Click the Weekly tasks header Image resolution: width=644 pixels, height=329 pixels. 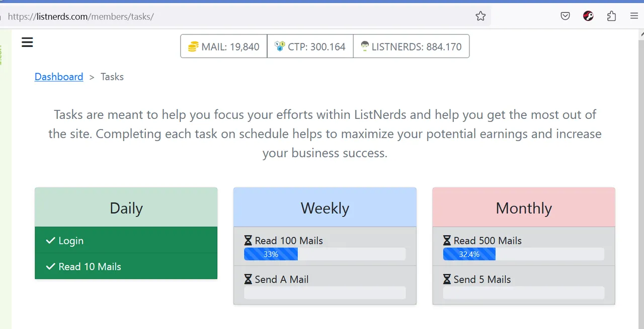[325, 208]
